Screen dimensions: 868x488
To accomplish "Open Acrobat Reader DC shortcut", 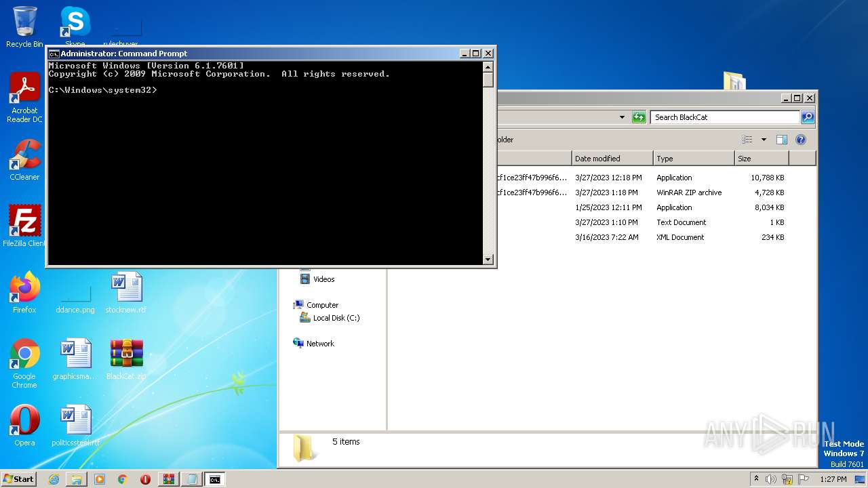I will pyautogui.click(x=24, y=98).
